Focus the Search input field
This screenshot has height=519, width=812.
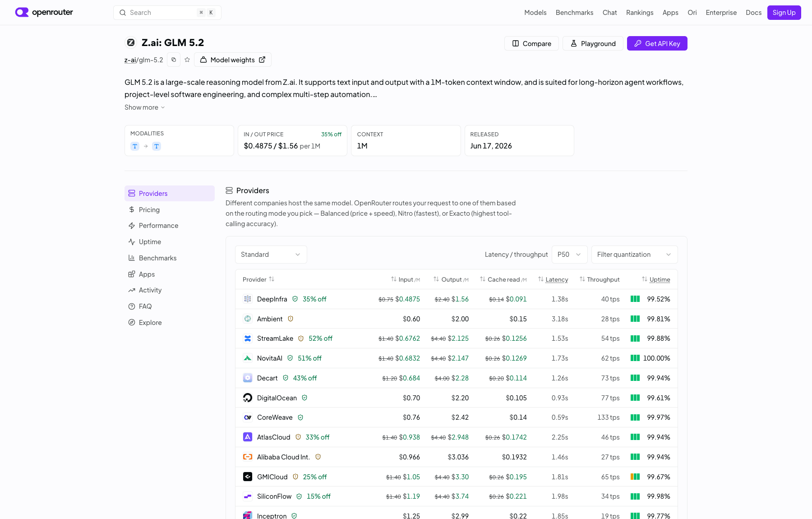[167, 13]
